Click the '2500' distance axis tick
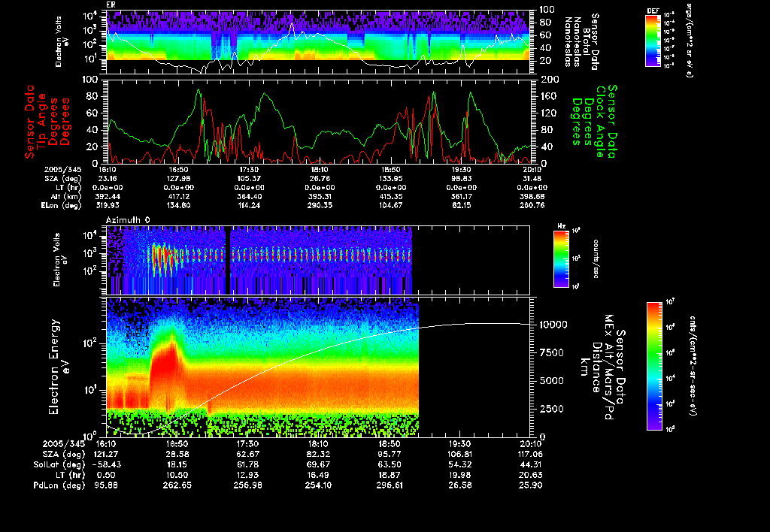Image resolution: width=770 pixels, height=532 pixels. click(551, 409)
